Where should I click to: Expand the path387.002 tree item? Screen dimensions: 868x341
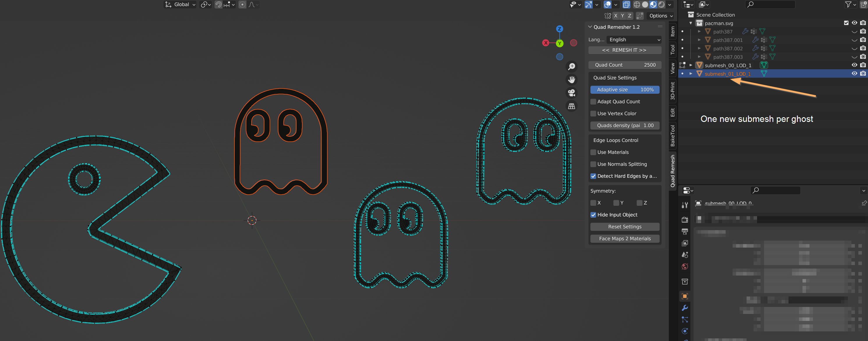coord(699,48)
